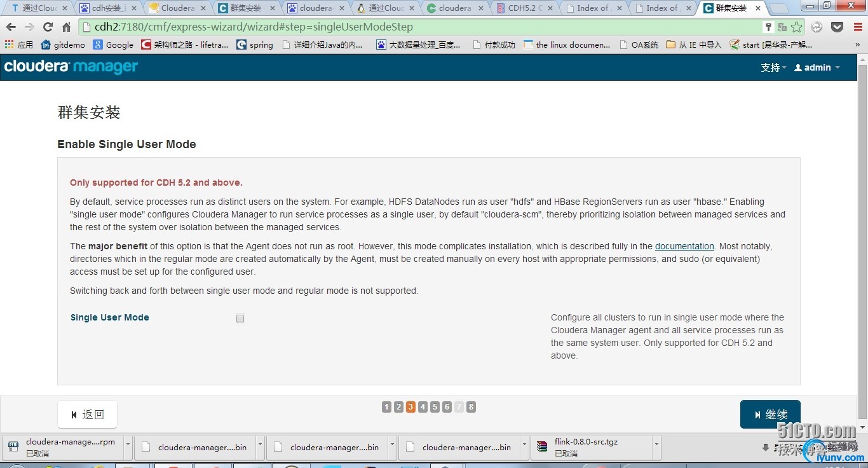
Task: Click the 返回 back button
Action: (x=87, y=415)
